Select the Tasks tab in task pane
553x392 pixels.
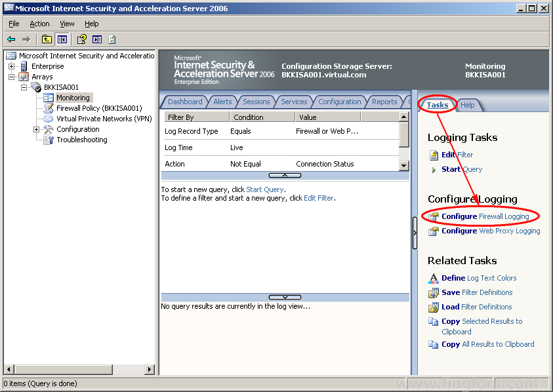438,105
